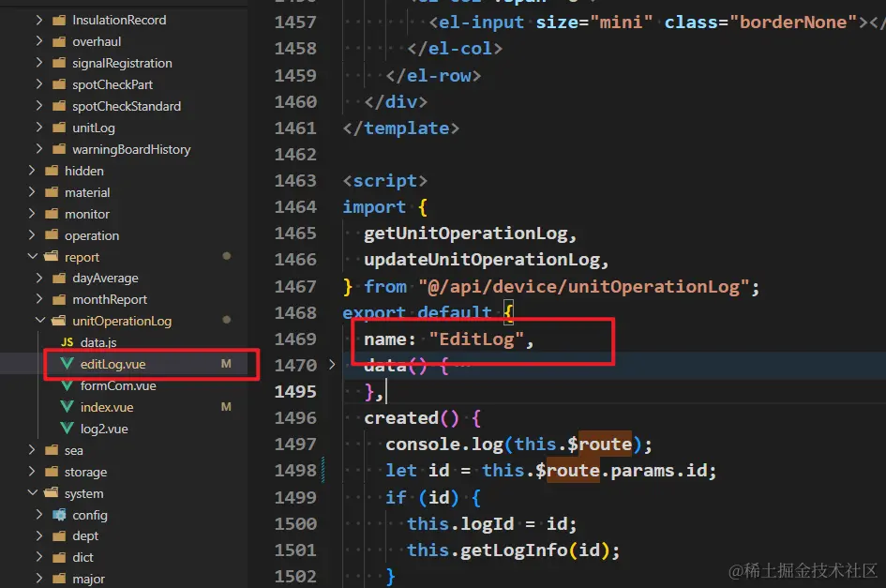886x588 pixels.
Task: Click the Vue icon of editLog.vue
Action: point(67,364)
